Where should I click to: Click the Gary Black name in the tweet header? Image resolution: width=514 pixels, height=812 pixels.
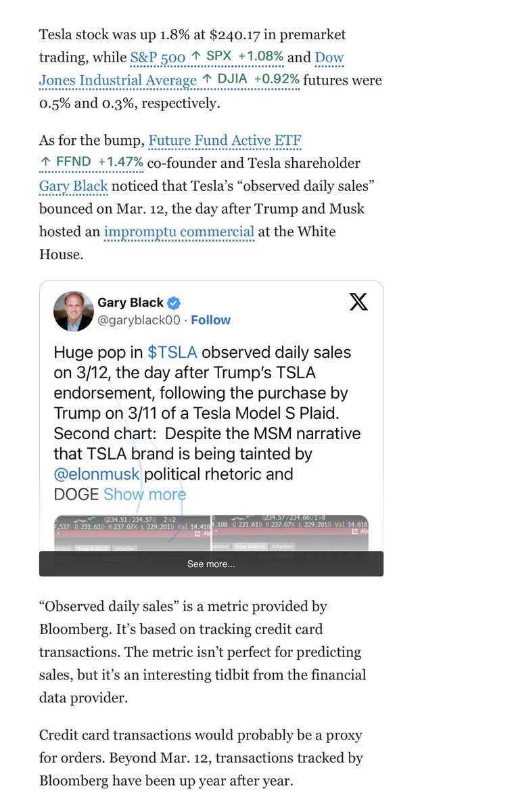(131, 302)
